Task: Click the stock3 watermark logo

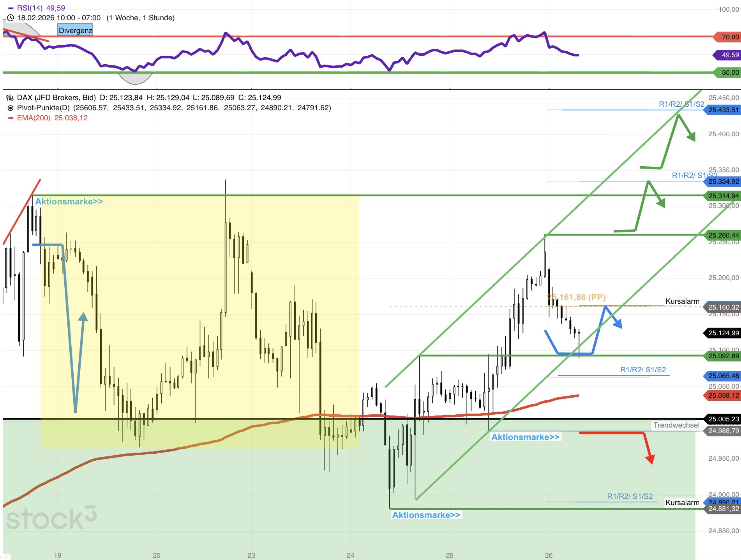Action: point(51,518)
